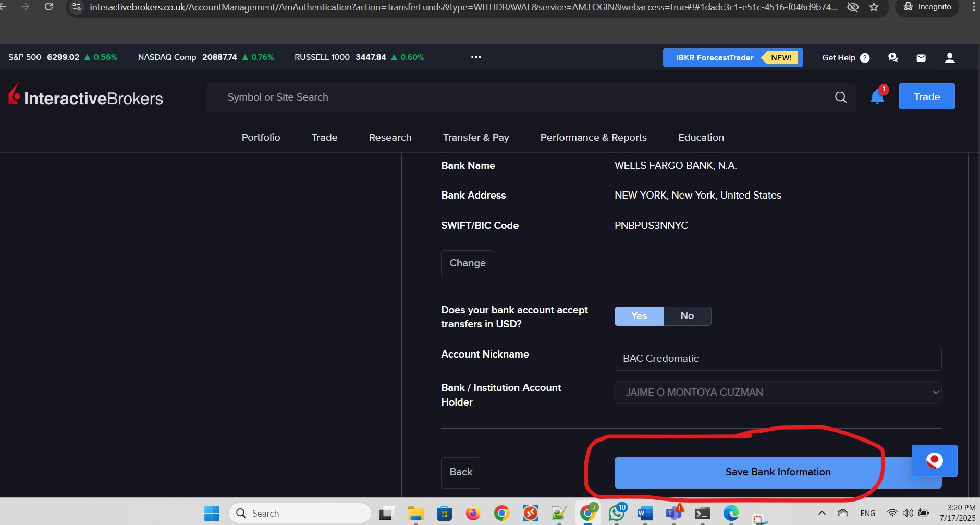
Task: Click the ENG language indicator
Action: tap(868, 514)
